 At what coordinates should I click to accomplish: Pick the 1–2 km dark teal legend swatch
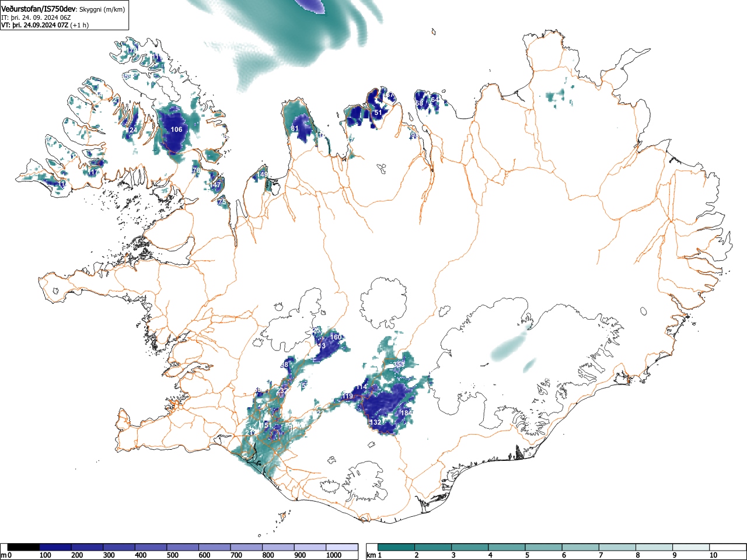tap(396, 547)
